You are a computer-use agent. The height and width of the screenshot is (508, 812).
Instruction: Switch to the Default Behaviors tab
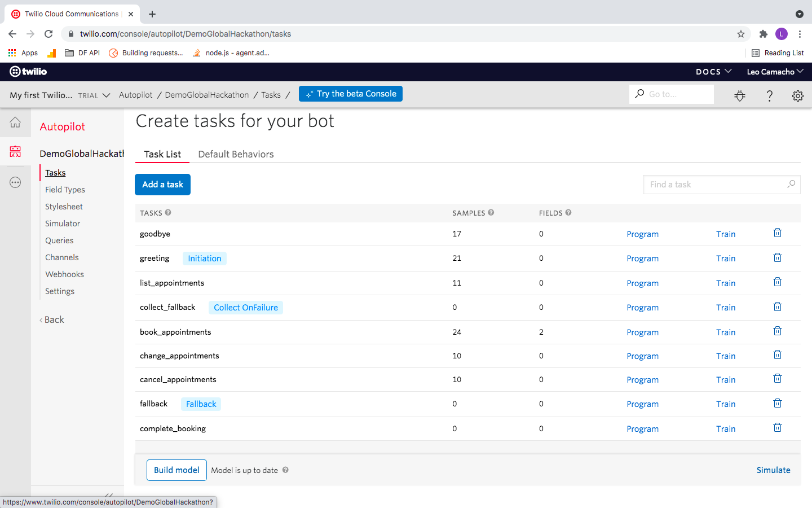pos(236,154)
